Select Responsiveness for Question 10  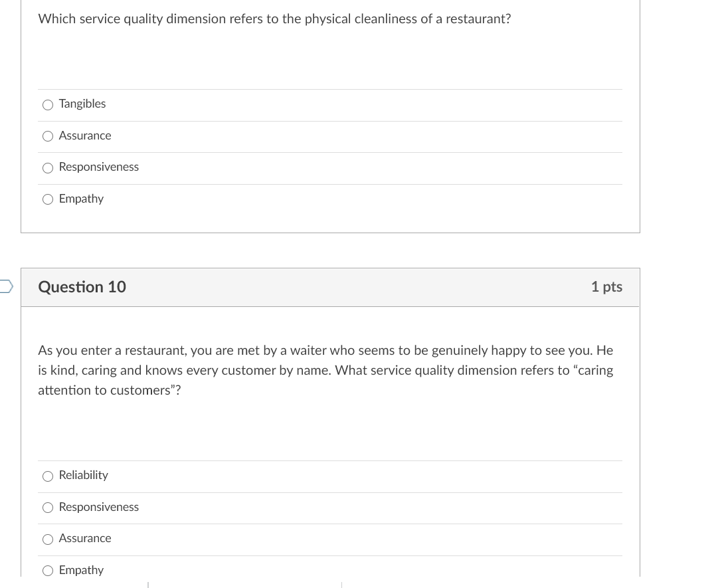pyautogui.click(x=47, y=508)
